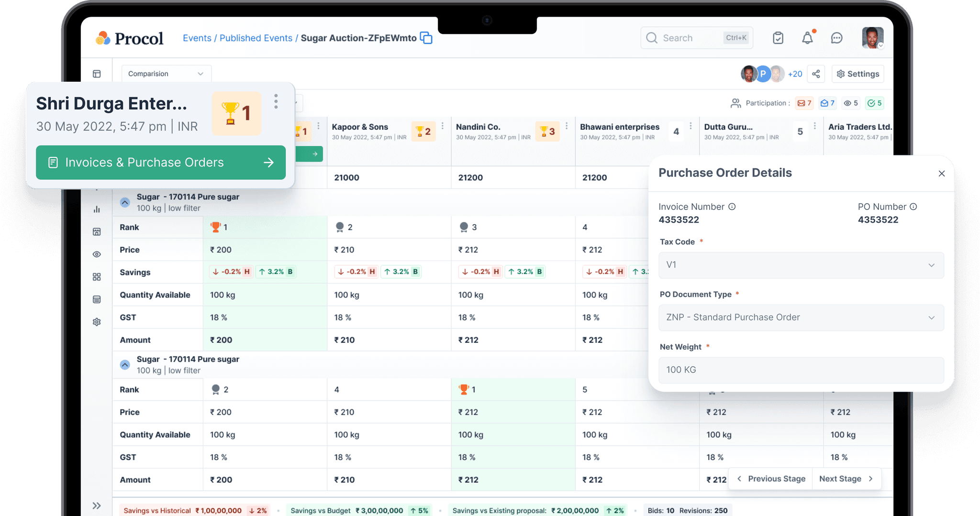The image size is (980, 516).
Task: Open the three-dot menu on Shri Durga card
Action: point(276,101)
